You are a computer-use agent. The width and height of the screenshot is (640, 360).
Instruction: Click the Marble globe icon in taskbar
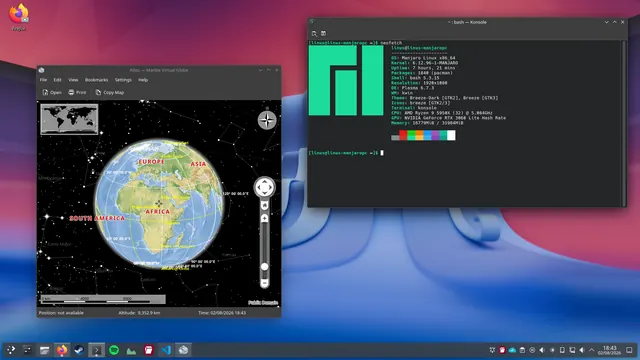(183, 350)
